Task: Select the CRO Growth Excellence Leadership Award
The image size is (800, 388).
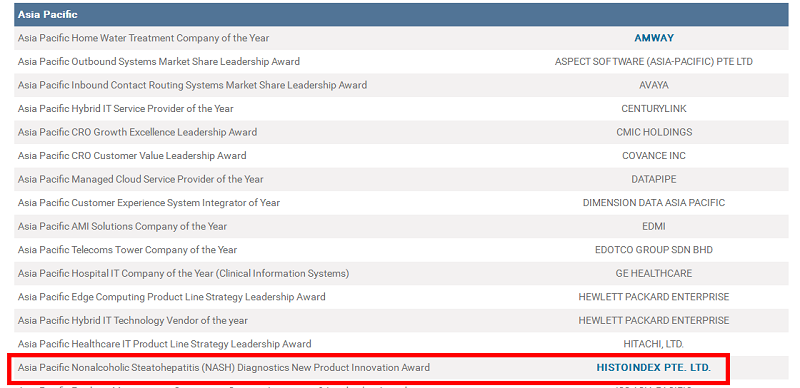Action: (137, 132)
